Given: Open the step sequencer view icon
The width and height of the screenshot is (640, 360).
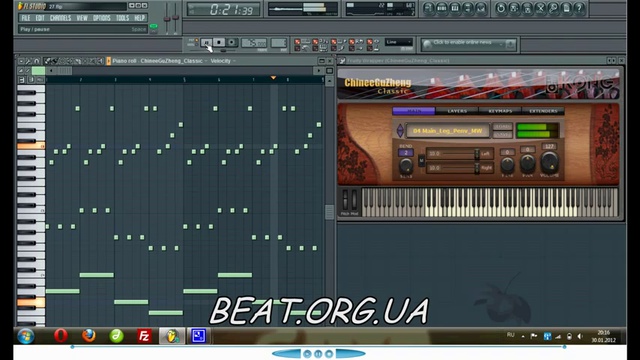Looking at the screenshot, I should [x=442, y=8].
